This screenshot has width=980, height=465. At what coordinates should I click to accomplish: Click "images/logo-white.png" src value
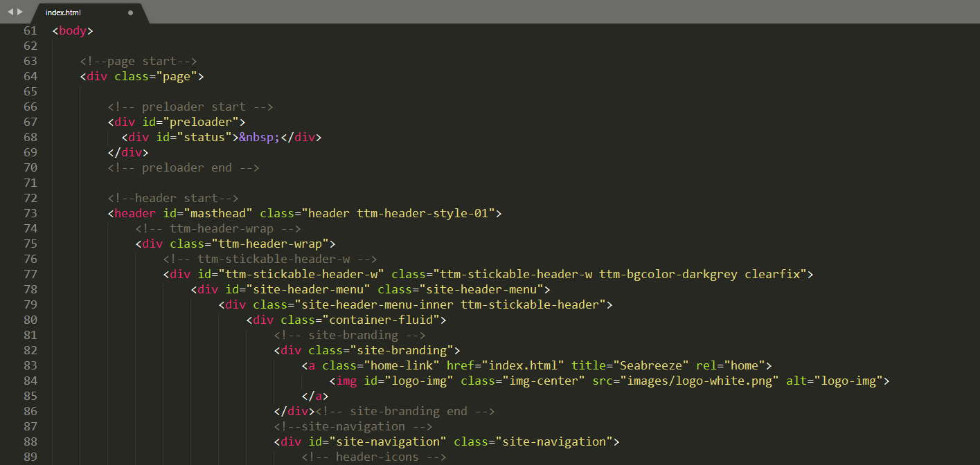[700, 381]
